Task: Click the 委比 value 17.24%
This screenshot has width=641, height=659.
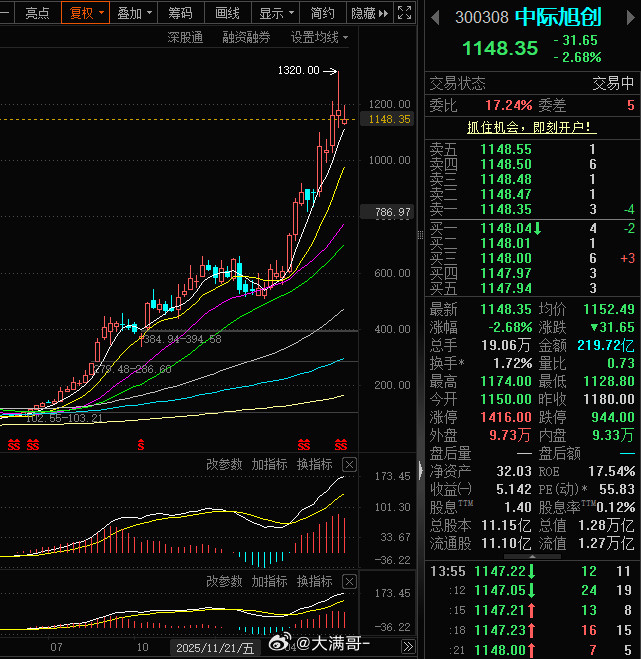Action: coord(509,105)
